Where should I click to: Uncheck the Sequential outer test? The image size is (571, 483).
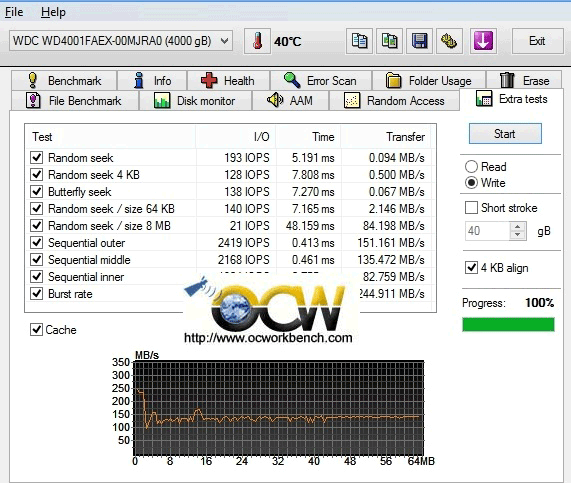36,243
